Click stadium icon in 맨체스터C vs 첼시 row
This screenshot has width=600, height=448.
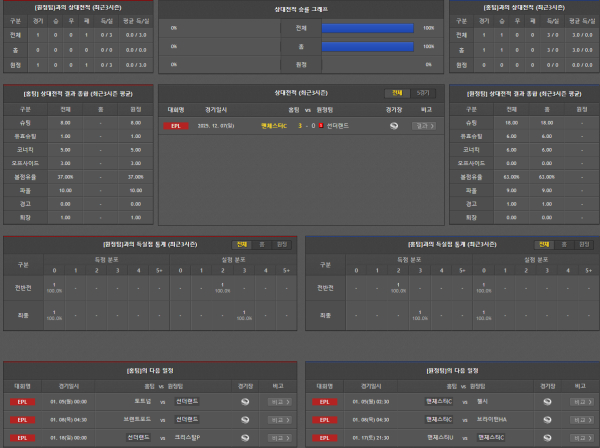(546, 401)
